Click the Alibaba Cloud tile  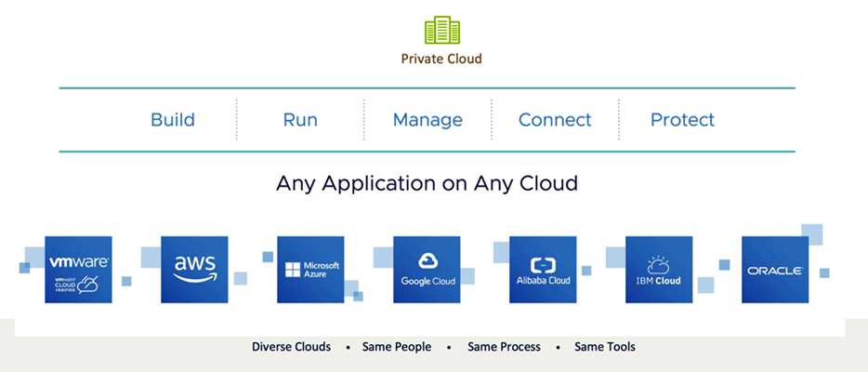tap(543, 270)
